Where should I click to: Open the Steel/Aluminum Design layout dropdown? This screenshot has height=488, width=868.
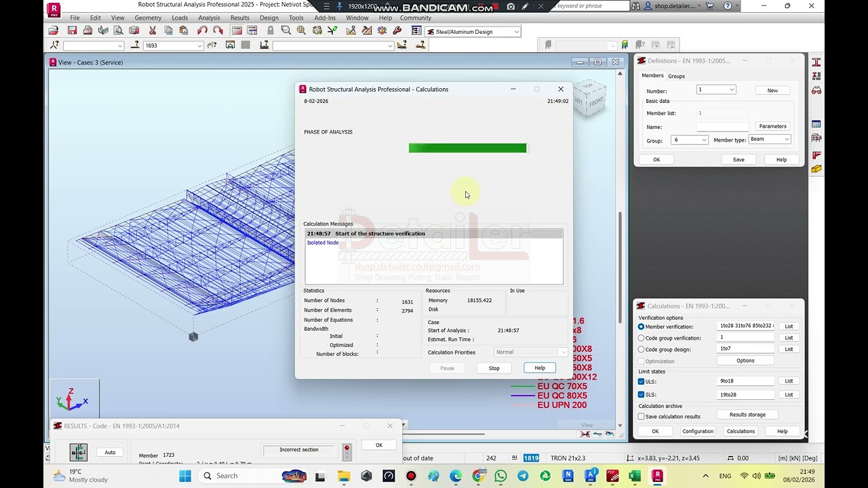click(516, 32)
